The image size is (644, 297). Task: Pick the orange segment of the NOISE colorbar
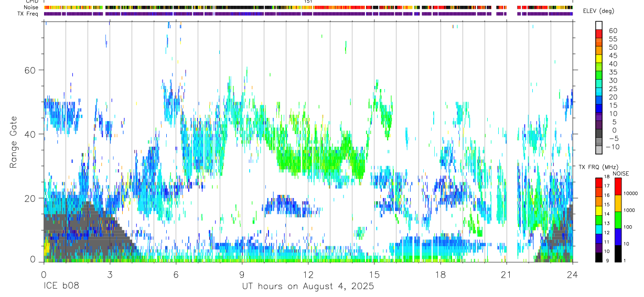(x=618, y=203)
